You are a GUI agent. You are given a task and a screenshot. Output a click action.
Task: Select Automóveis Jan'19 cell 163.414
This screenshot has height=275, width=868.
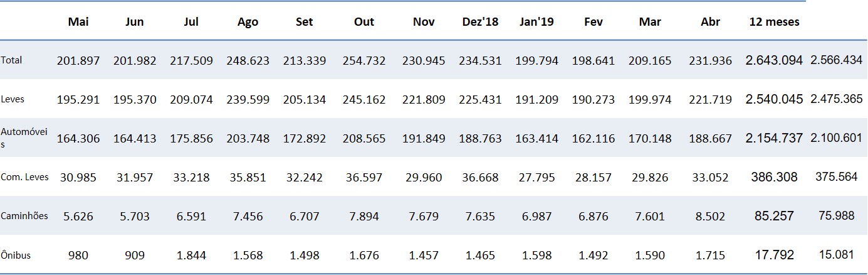click(x=536, y=139)
